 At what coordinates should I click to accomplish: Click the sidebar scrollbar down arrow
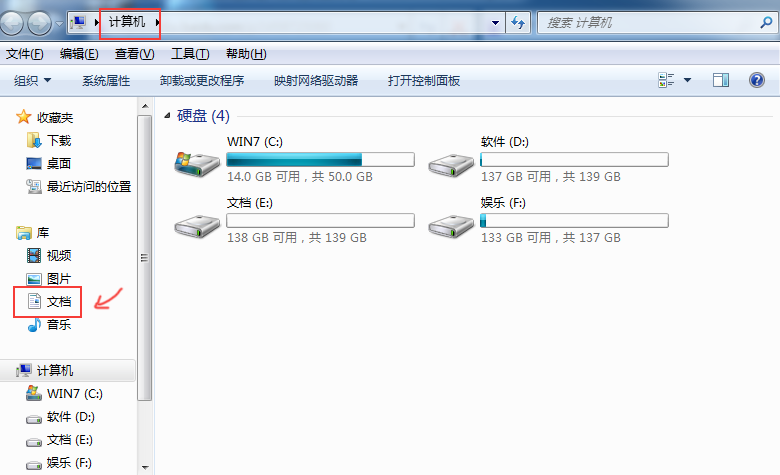tap(145, 467)
